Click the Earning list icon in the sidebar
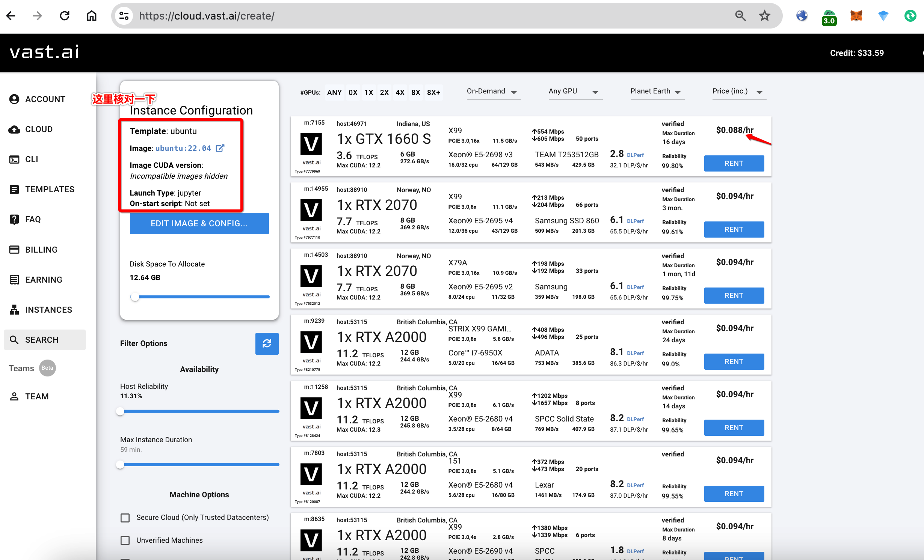 (x=14, y=280)
